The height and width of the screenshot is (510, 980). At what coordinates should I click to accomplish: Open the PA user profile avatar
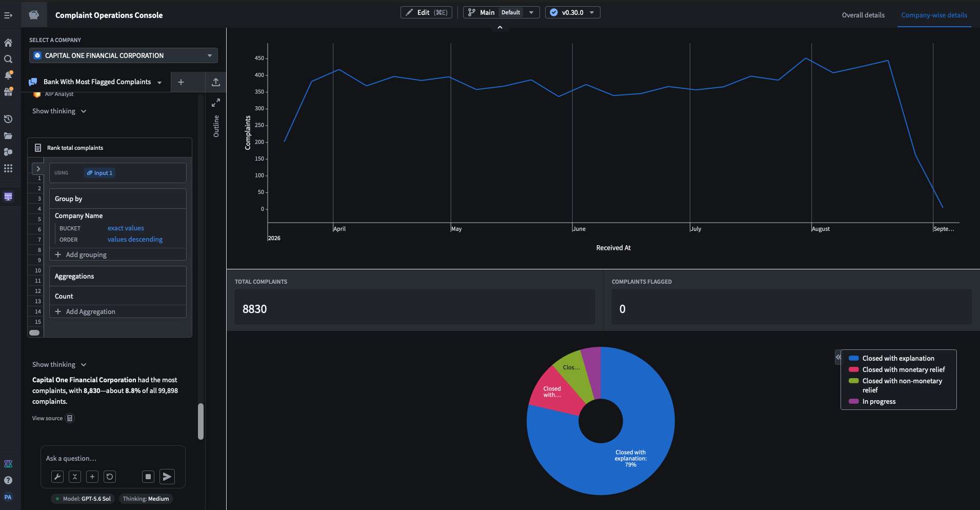tap(8, 497)
